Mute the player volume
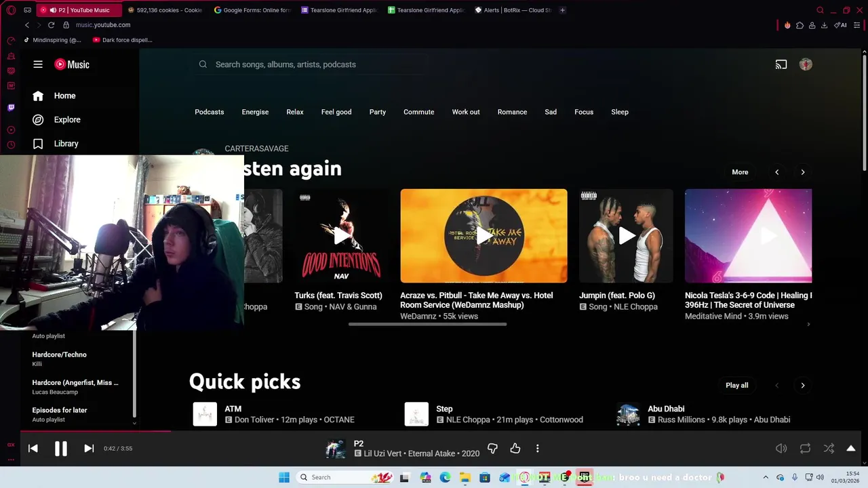The height and width of the screenshot is (488, 868). tap(781, 448)
